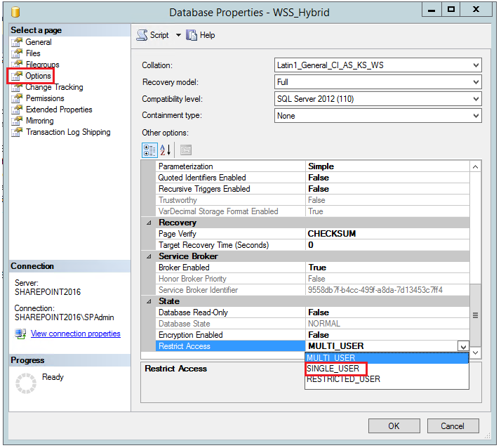Click VarDecimal Storage Format Enabled row
Screen dimensions: 501x448
312,211
